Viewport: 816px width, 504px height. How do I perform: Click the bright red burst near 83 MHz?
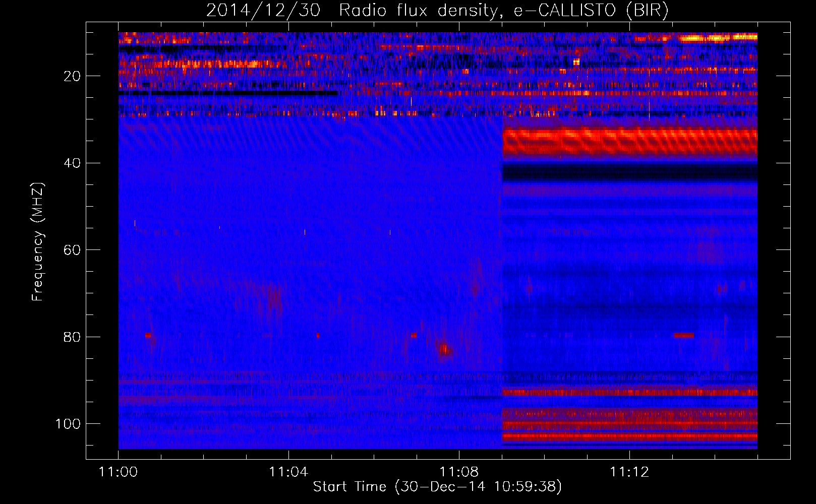coord(445,349)
